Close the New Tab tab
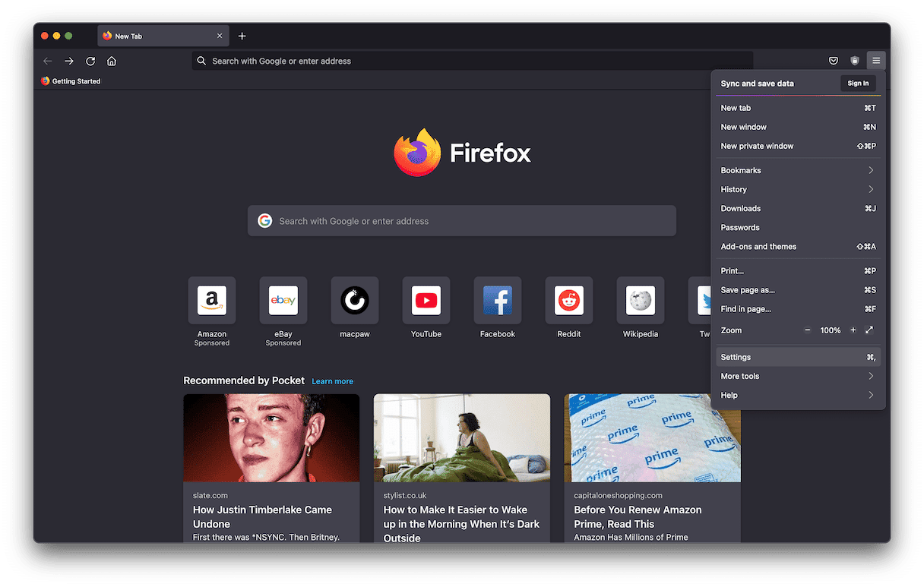Screen dimensions: 924x587 pos(220,36)
